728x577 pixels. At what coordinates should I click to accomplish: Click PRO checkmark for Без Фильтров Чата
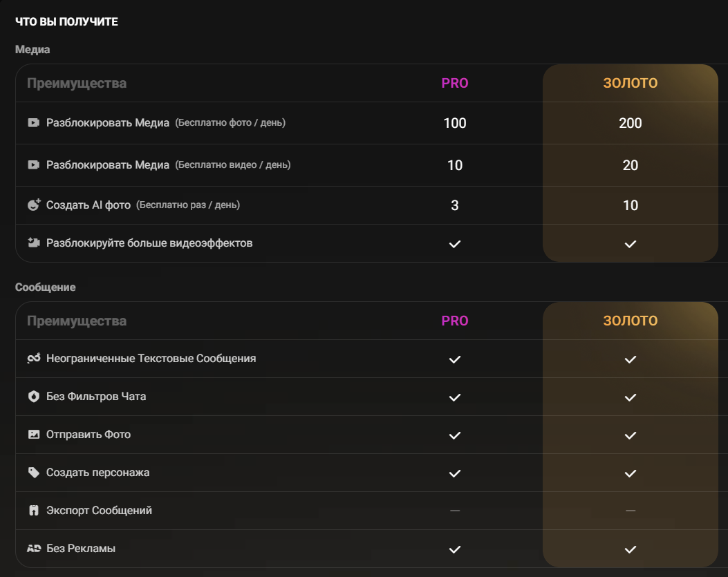tap(455, 397)
